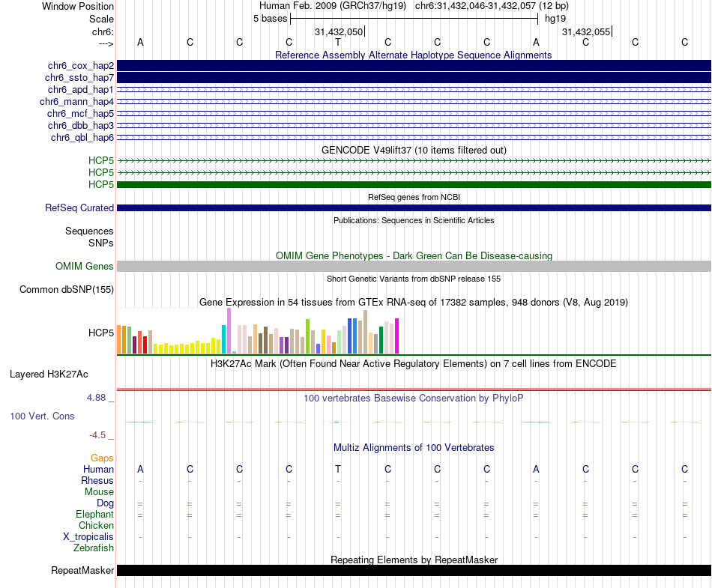712x588 pixels.
Task: Click the Mouse species label
Action: point(99,492)
